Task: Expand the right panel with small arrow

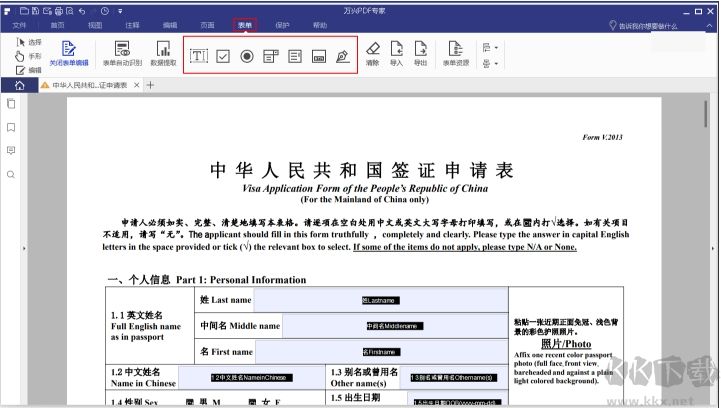Action: [x=713, y=248]
